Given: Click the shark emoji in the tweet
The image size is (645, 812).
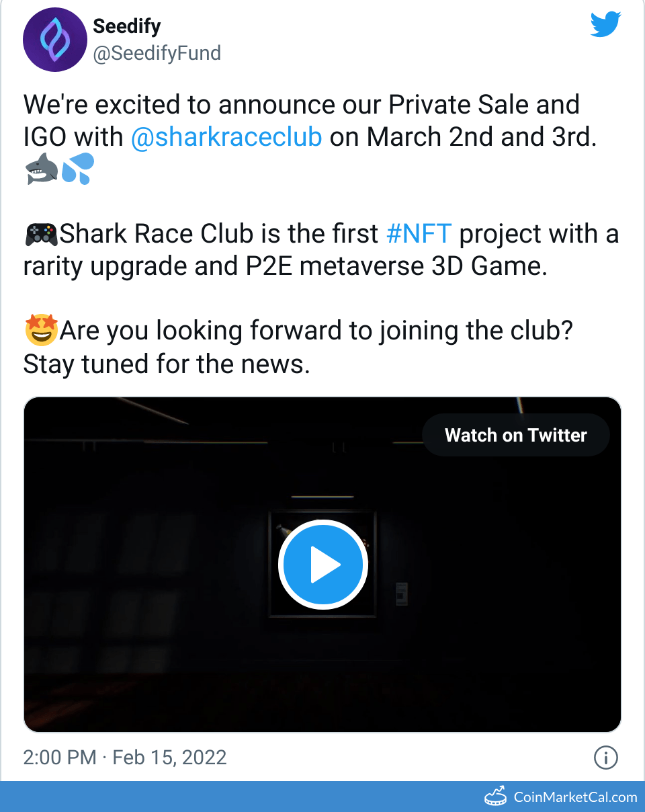Looking at the screenshot, I should point(42,169).
